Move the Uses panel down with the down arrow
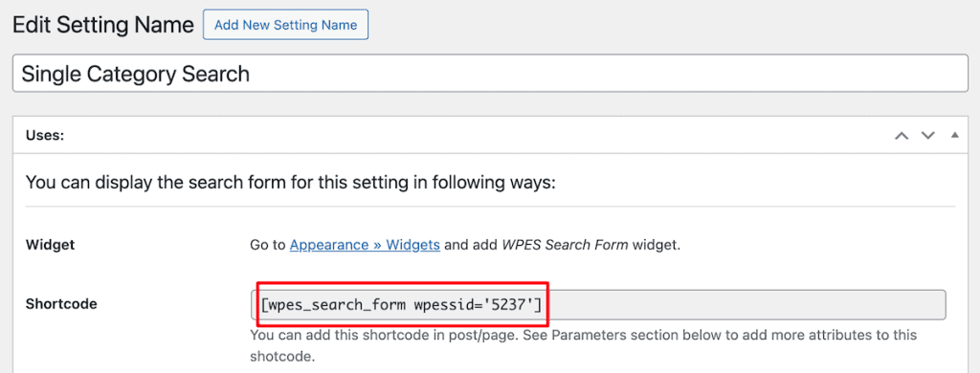 pos(928,135)
